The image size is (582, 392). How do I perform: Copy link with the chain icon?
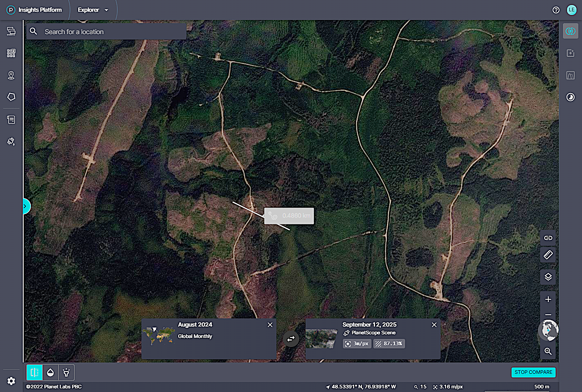pos(548,238)
